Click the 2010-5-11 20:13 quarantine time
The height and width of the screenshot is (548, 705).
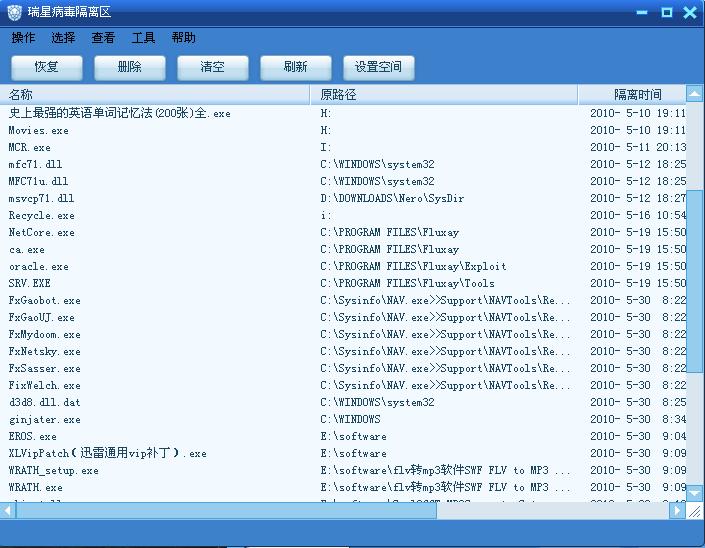click(638, 147)
